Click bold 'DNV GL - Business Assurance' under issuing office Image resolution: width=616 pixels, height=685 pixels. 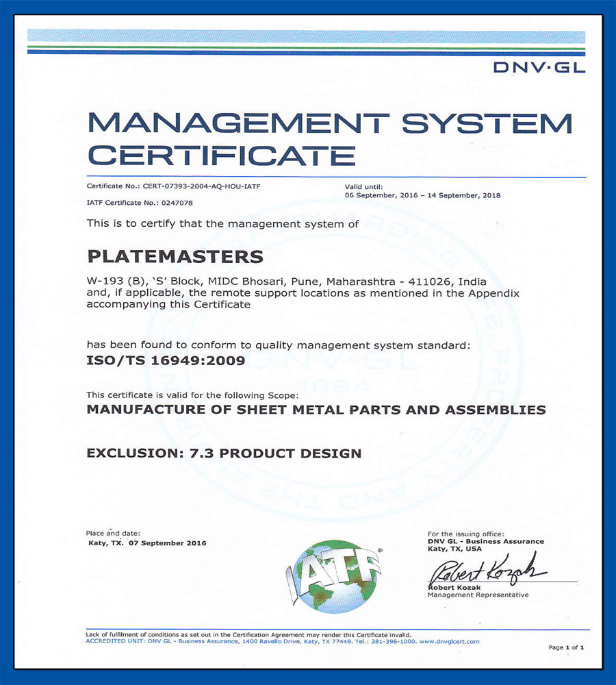pos(486,541)
